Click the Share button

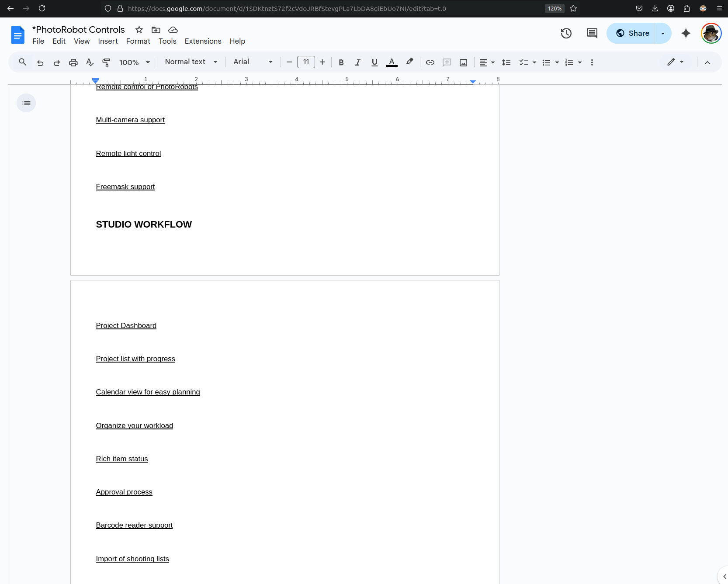tap(631, 33)
